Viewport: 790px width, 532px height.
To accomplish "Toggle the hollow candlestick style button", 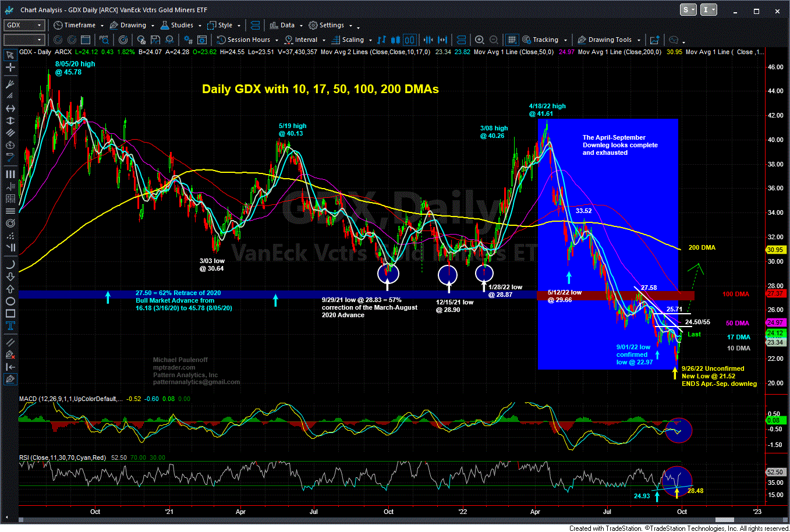I will pyautogui.click(x=410, y=40).
